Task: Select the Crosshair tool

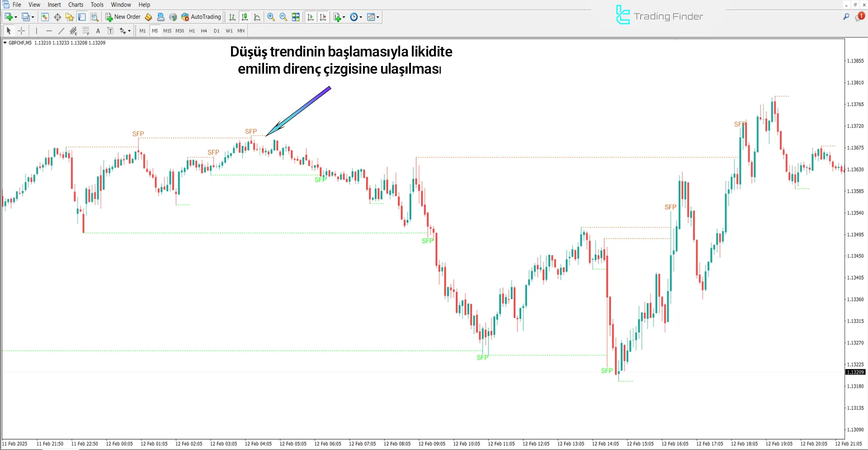Action: (x=21, y=30)
